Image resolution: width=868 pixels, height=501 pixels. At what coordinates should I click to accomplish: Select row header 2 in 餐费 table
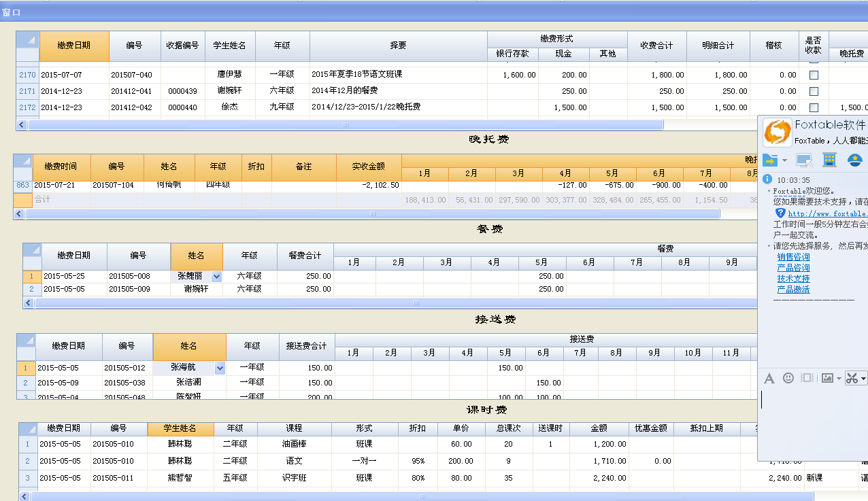click(32, 289)
